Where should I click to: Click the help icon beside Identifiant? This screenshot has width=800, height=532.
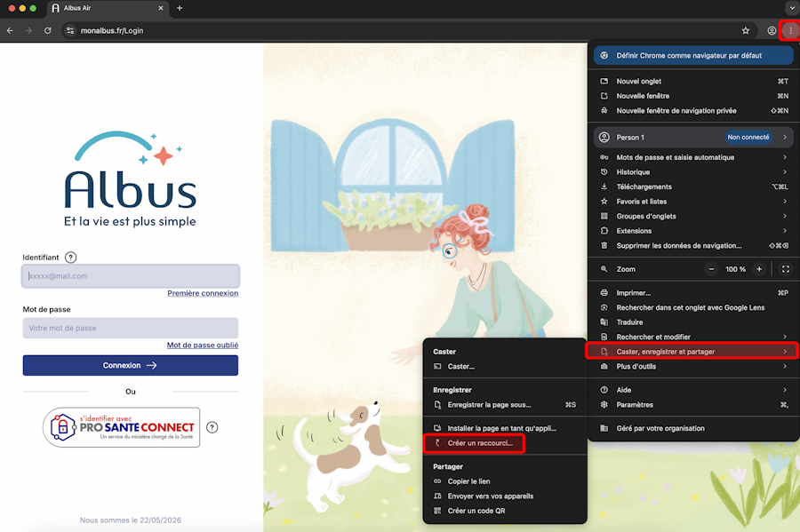click(71, 258)
